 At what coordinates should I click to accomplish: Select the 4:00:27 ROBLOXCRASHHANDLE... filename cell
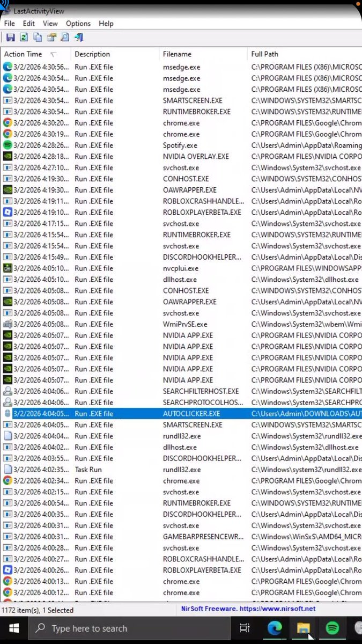pos(204,559)
